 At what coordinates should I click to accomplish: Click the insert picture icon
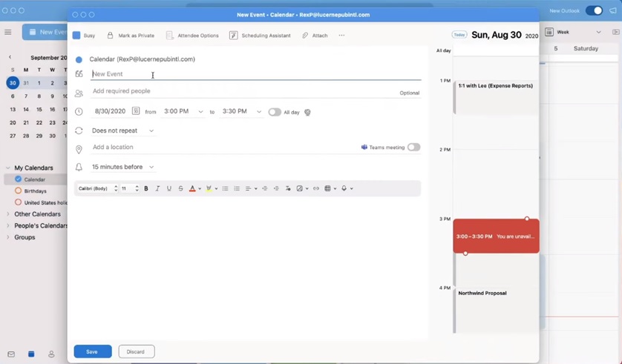pos(300,188)
